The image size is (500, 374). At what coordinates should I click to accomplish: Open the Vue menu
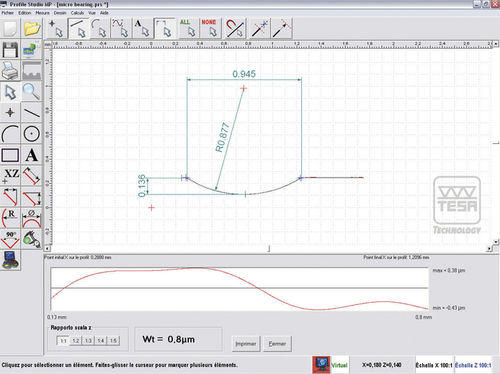click(x=92, y=13)
